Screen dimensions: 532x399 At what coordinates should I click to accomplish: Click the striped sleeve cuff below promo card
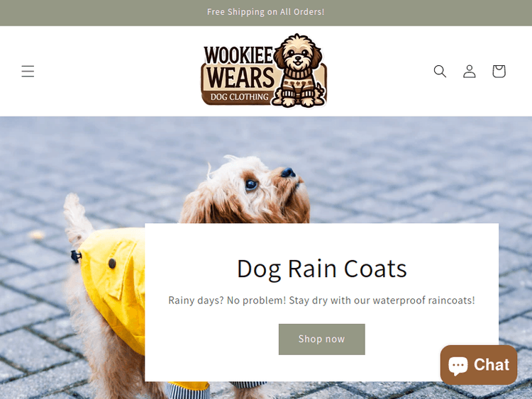click(x=188, y=390)
